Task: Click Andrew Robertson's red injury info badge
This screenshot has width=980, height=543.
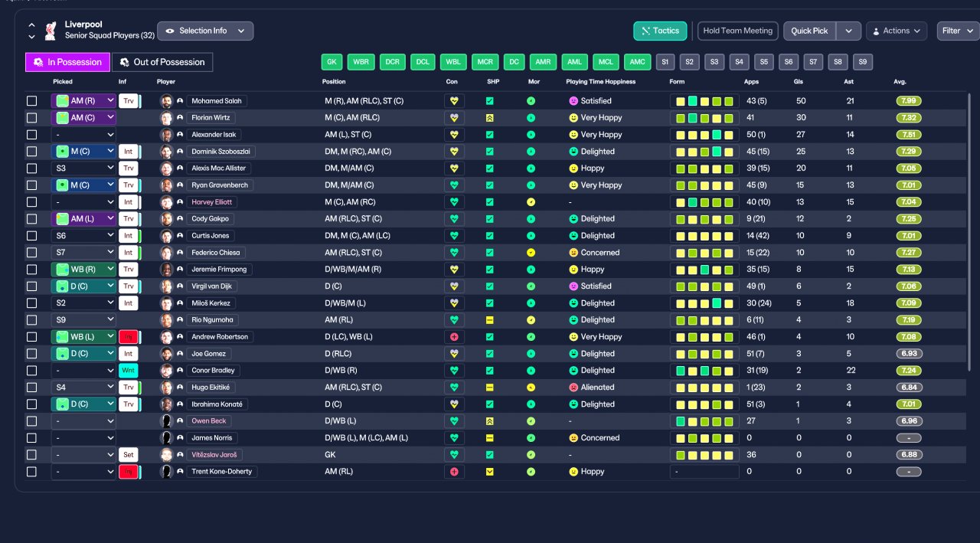Action: pos(128,337)
